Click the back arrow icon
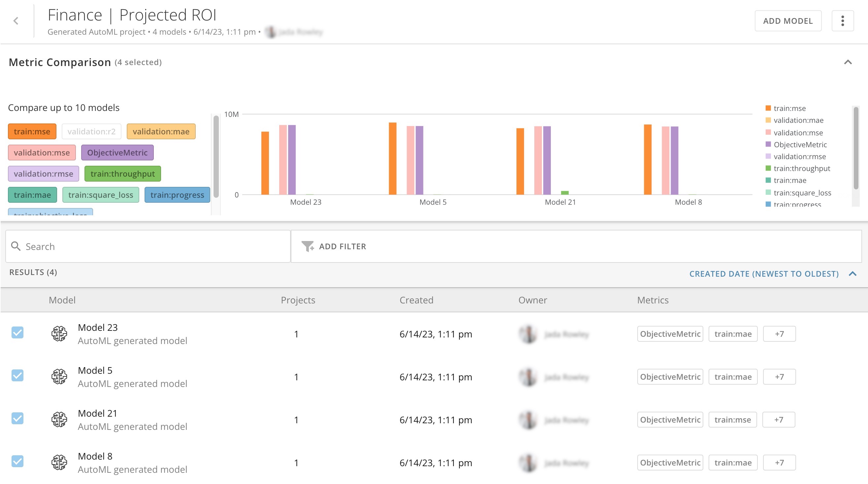The height and width of the screenshot is (484, 868). [x=16, y=21]
